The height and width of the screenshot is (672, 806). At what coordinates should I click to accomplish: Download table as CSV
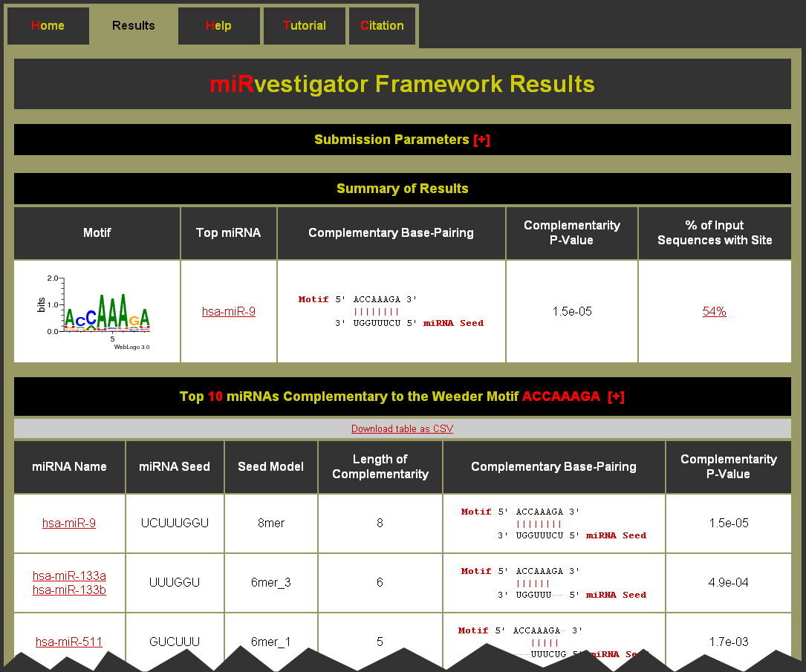(402, 429)
